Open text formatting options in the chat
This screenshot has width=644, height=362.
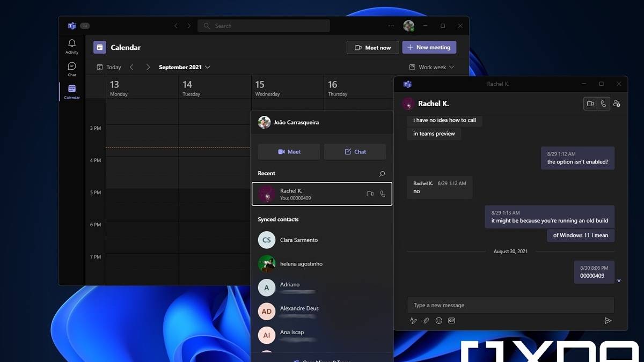tap(413, 321)
